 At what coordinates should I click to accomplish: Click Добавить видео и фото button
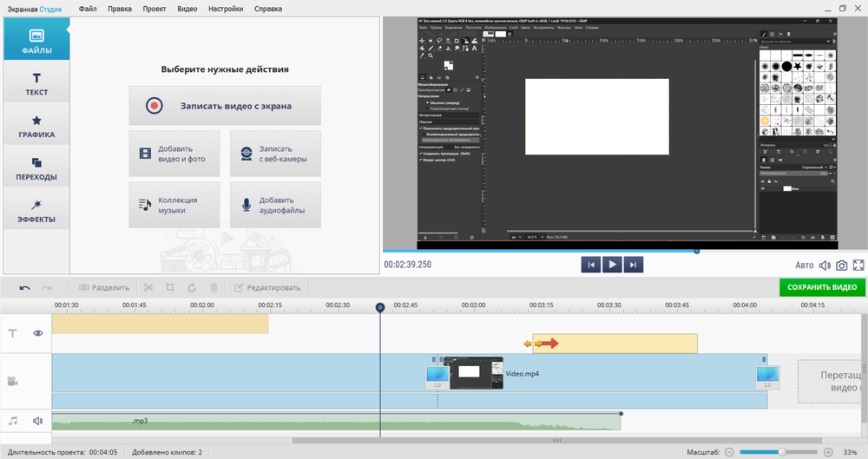[174, 154]
